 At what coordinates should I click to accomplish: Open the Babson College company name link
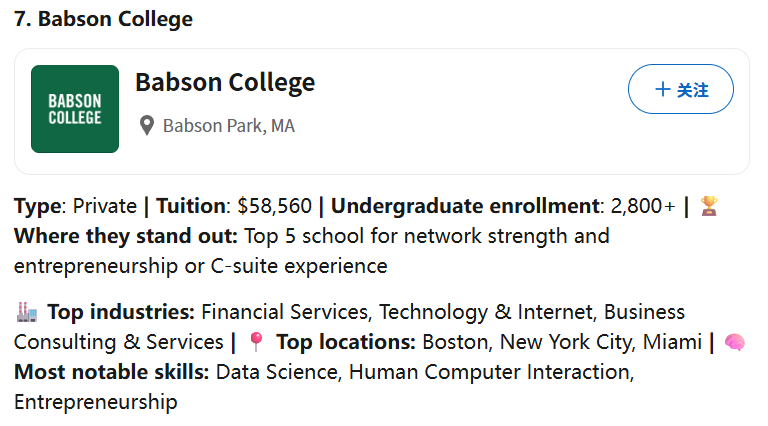coord(225,82)
